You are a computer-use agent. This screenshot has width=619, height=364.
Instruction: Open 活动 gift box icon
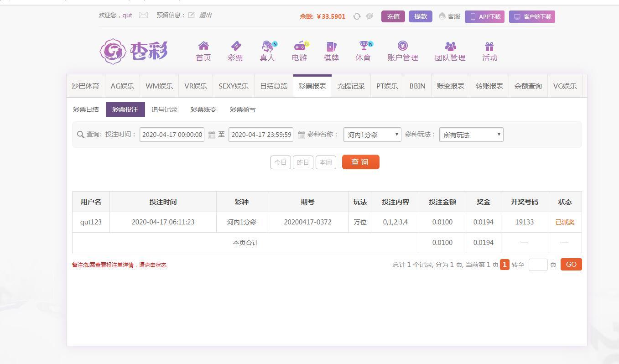point(489,46)
